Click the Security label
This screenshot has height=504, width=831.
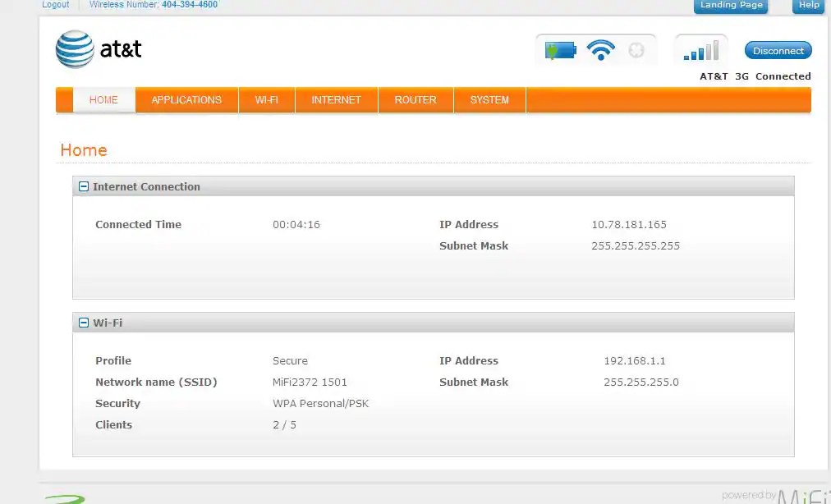(x=117, y=404)
